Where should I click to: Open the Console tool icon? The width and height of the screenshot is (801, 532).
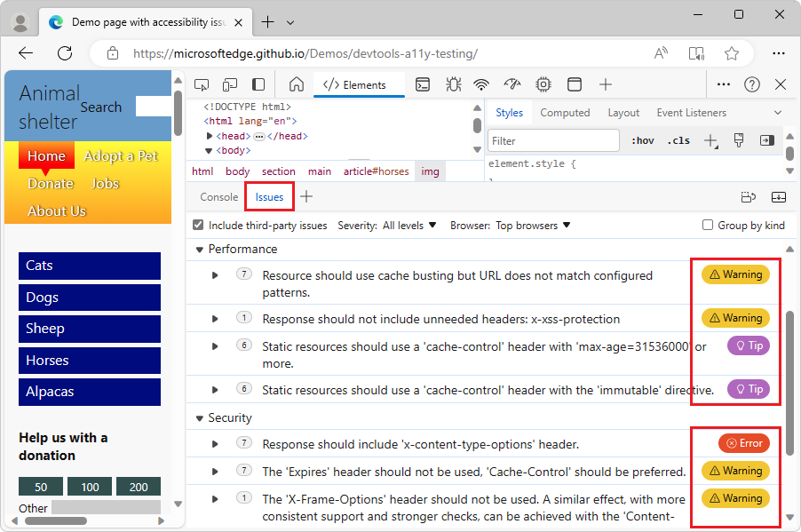423,83
